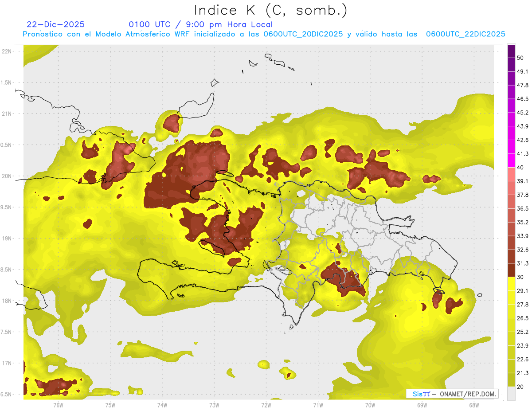Select the '22-Dic-2025' date text
This screenshot has width=532, height=411.
[55, 24]
